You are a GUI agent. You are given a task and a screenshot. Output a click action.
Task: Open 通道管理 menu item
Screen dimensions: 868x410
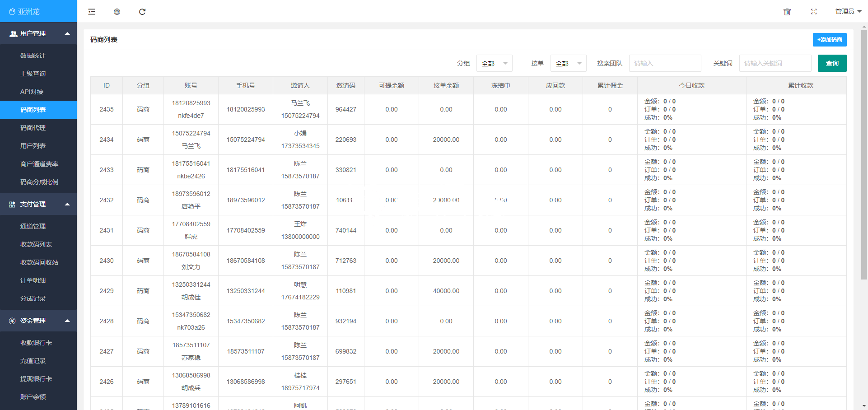[38, 226]
